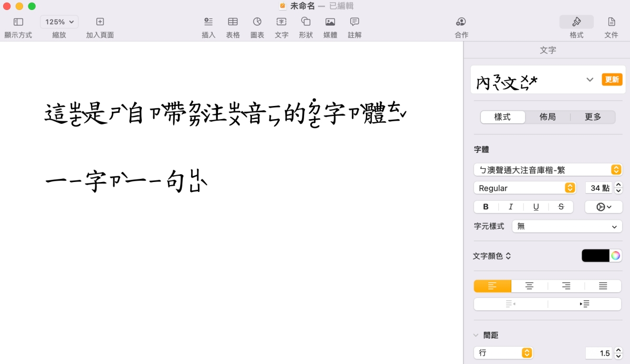Click the 表格 table icon
This screenshot has width=630, height=364.
[233, 22]
